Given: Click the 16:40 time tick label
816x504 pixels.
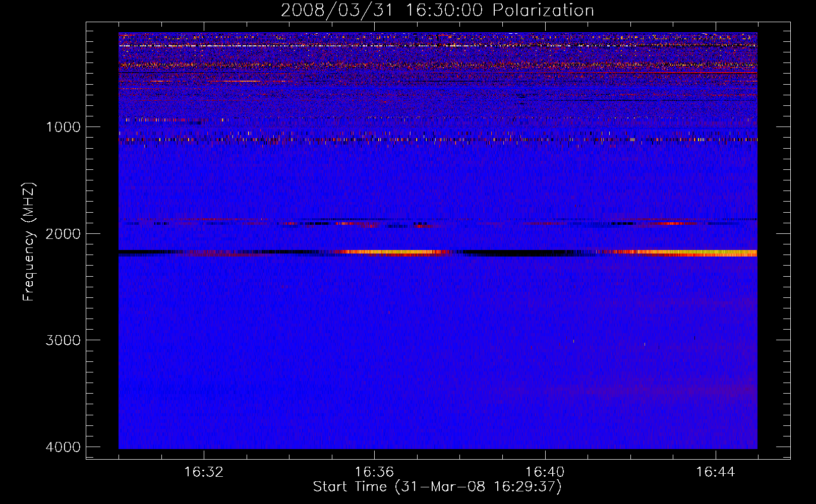Looking at the screenshot, I should coord(545,472).
